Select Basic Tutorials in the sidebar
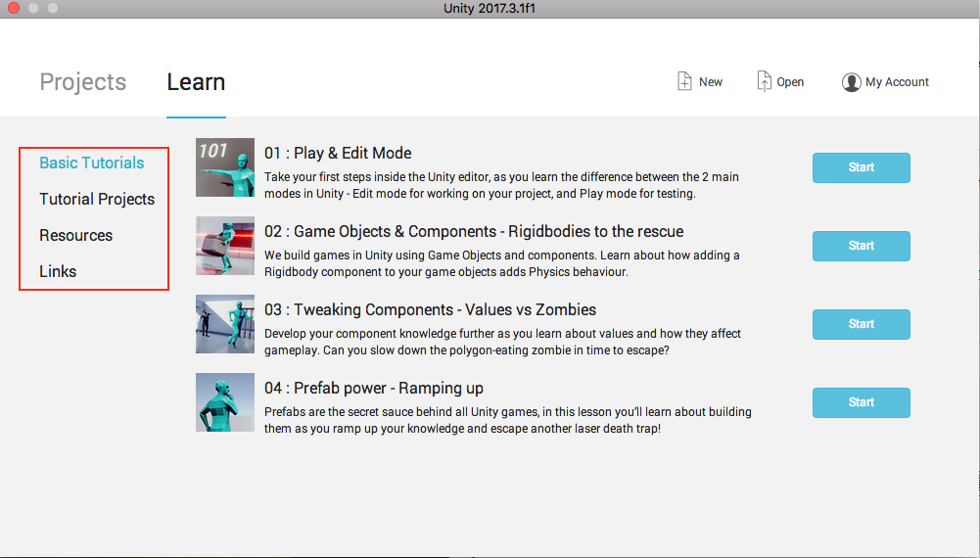Viewport: 980px width, 558px height. [x=91, y=163]
